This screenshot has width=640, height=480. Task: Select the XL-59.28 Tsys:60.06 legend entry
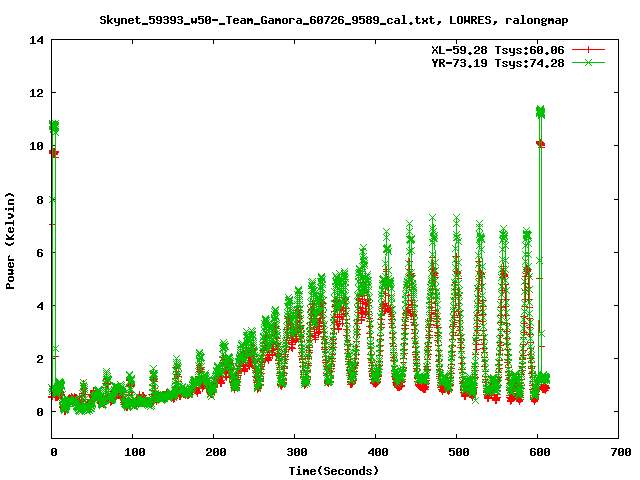(498, 50)
